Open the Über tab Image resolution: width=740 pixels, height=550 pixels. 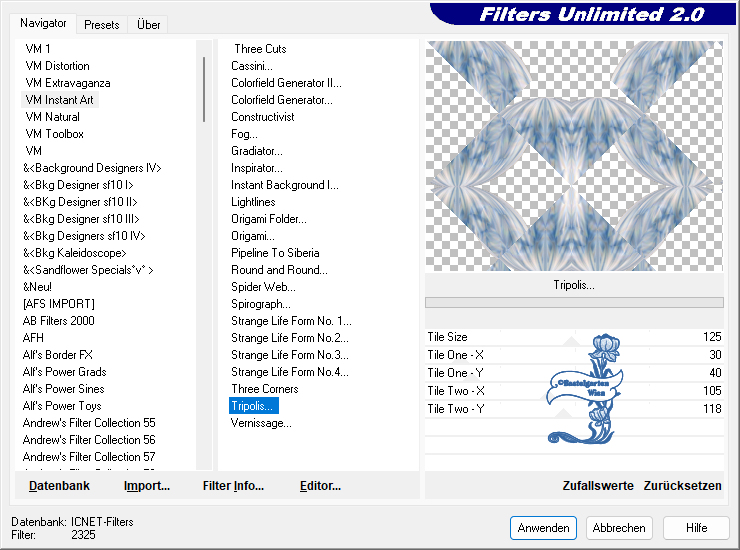[x=148, y=25]
